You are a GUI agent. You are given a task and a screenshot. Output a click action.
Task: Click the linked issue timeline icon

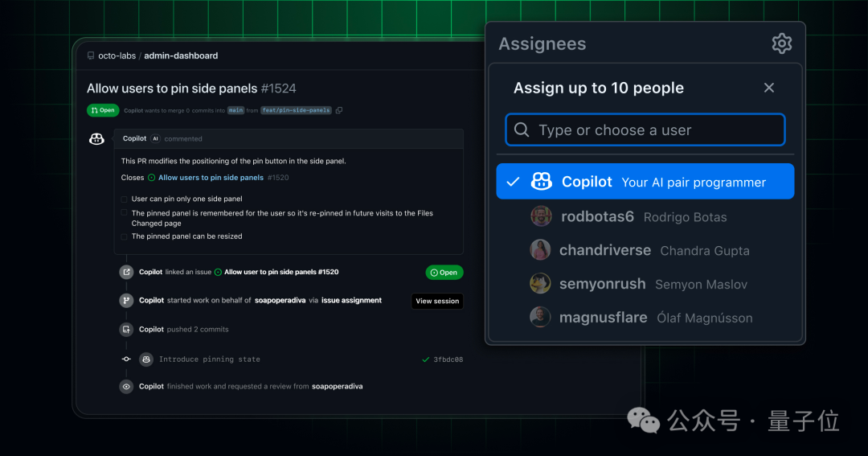(126, 272)
